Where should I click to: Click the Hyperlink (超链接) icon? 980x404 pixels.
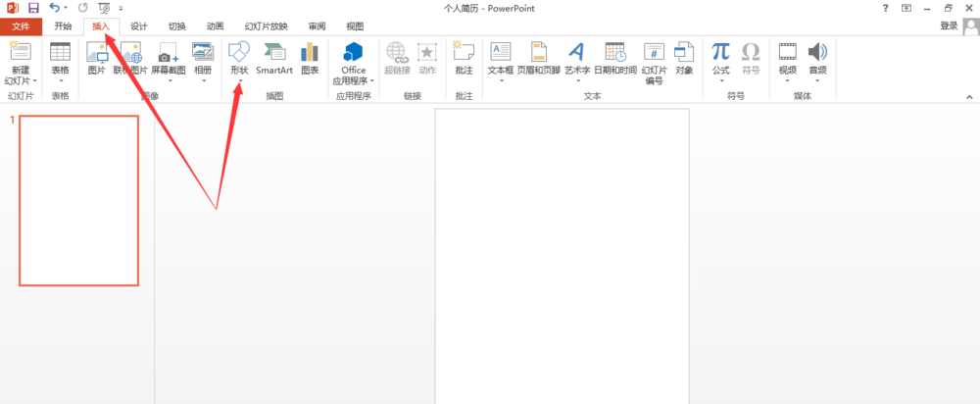397,51
